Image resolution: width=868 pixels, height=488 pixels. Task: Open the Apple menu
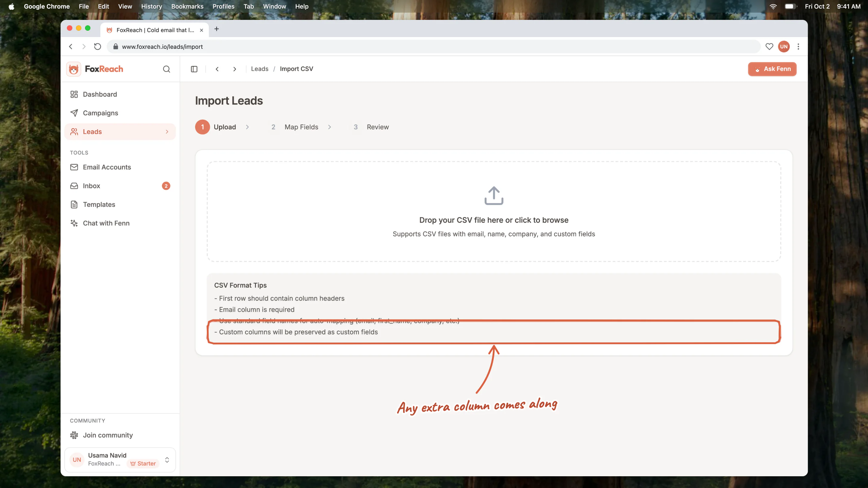click(x=11, y=6)
